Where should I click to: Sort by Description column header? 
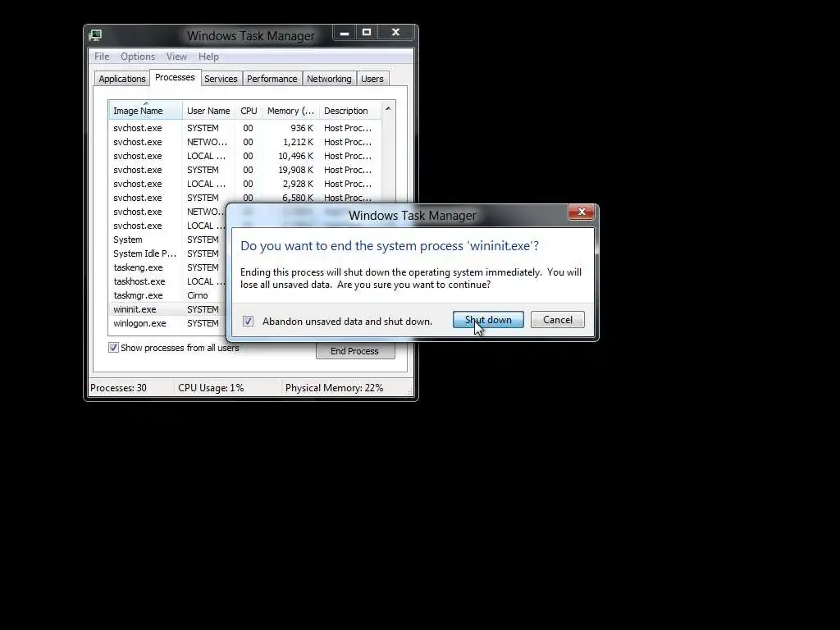349,111
